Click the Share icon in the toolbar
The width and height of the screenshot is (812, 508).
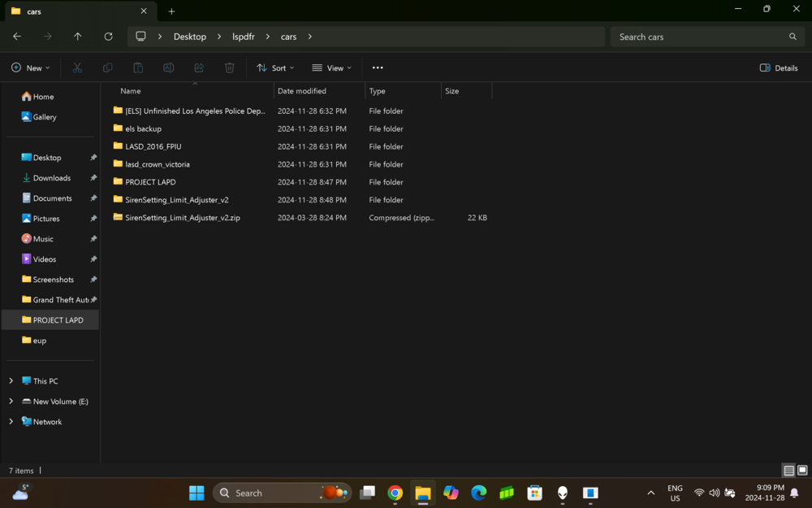point(199,67)
